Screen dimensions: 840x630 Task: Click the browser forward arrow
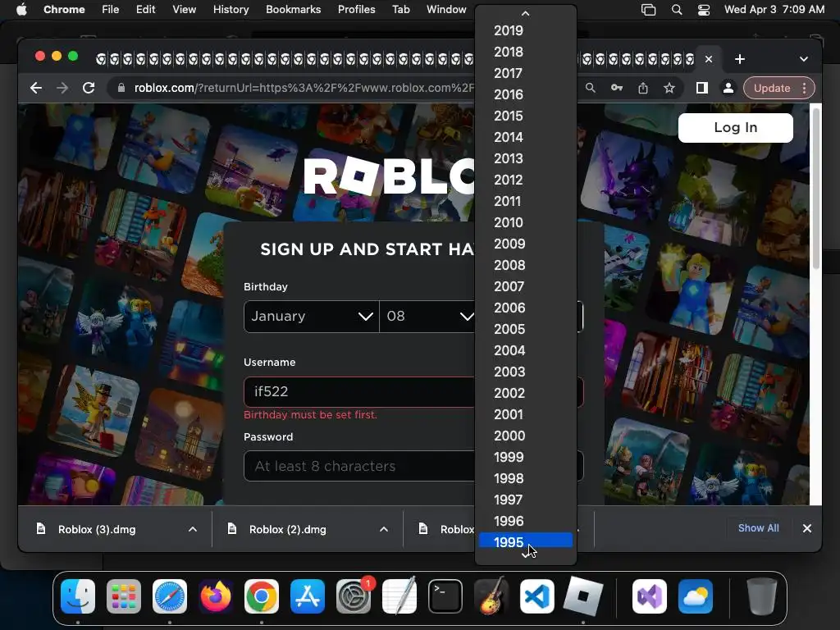tap(62, 88)
